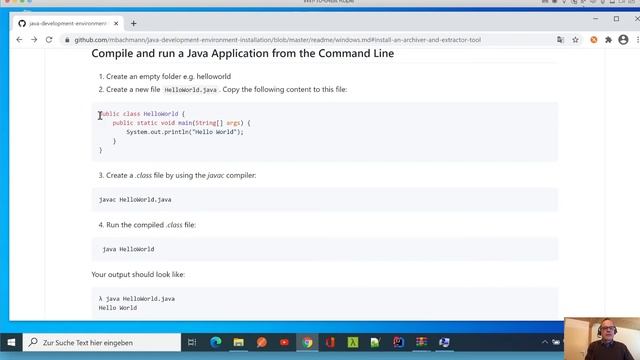Reload the GitHub page

49,40
